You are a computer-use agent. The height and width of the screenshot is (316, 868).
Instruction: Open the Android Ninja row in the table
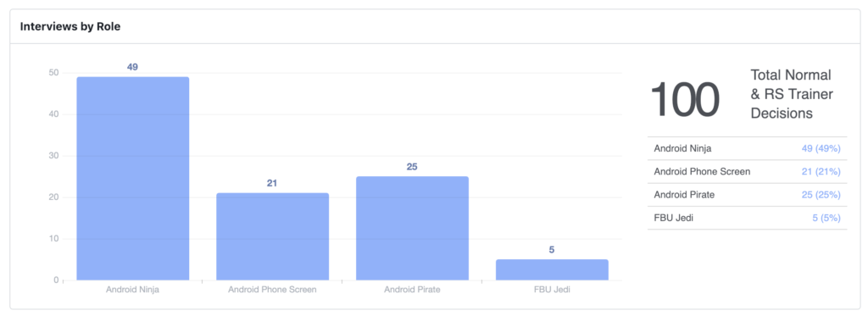pos(747,148)
